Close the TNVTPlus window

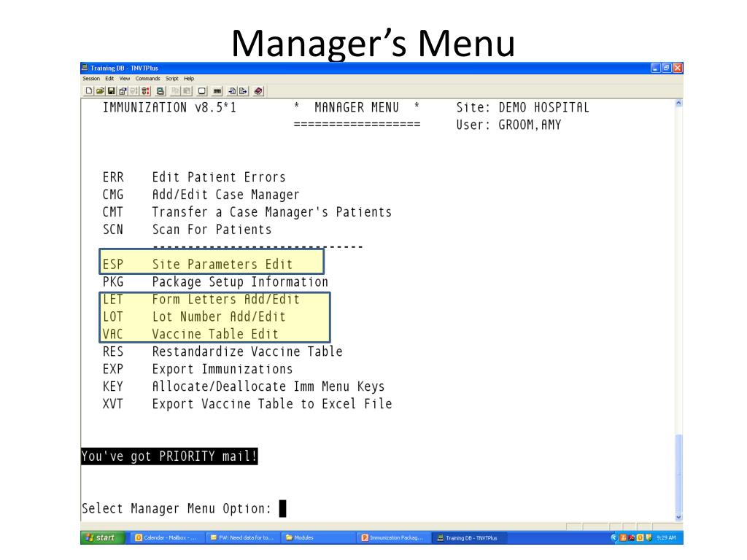(x=678, y=68)
